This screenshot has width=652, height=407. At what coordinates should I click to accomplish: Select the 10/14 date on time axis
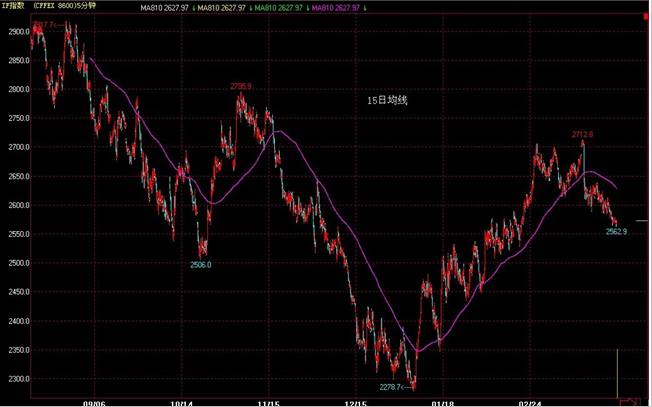coord(182,401)
